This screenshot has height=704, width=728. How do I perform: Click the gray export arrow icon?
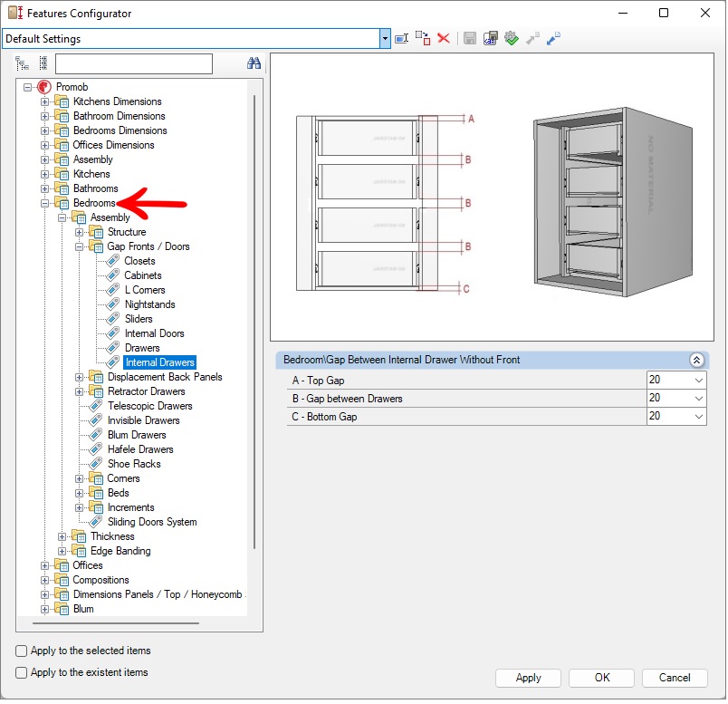[x=532, y=38]
